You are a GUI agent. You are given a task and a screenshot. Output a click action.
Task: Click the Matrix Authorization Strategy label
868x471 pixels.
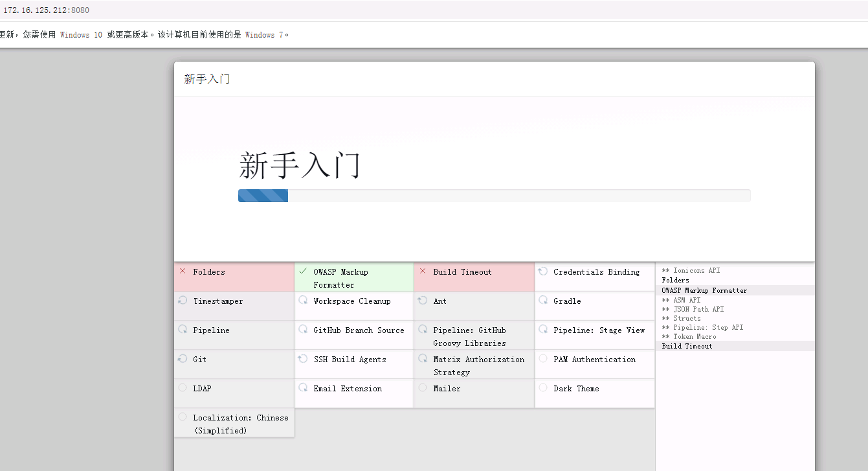click(479, 366)
